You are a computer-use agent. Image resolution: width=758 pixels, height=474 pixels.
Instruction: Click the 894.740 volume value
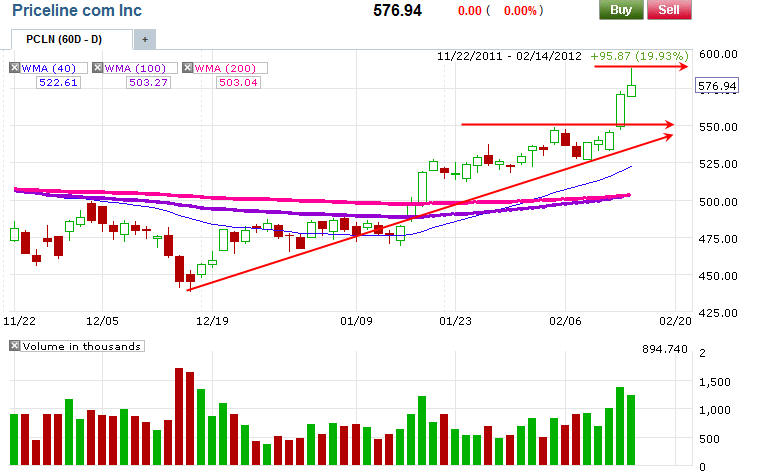coord(665,349)
